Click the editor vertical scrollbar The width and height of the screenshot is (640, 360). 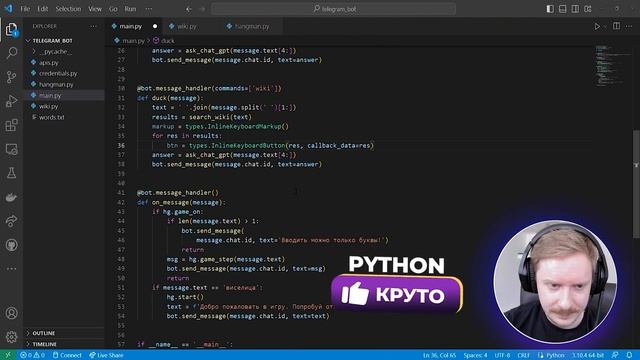tap(636, 184)
